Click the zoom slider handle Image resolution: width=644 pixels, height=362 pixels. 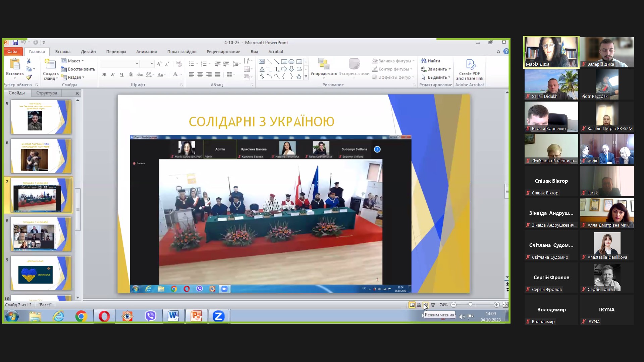click(x=471, y=305)
